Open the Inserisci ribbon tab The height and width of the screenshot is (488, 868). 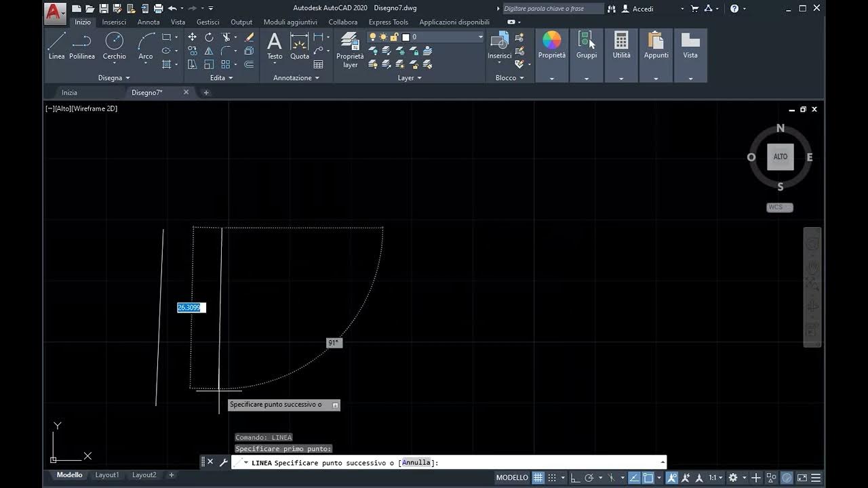114,22
